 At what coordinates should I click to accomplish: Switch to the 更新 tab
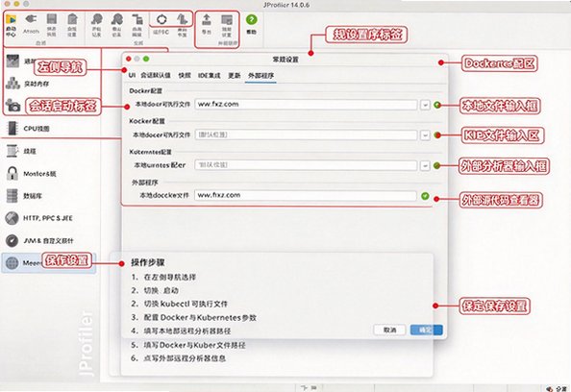235,75
